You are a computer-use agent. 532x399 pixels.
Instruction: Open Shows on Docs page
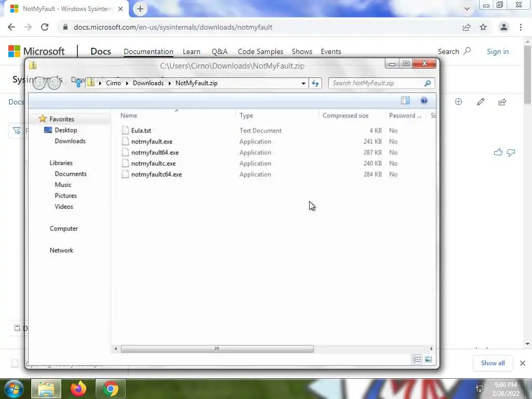[302, 51]
